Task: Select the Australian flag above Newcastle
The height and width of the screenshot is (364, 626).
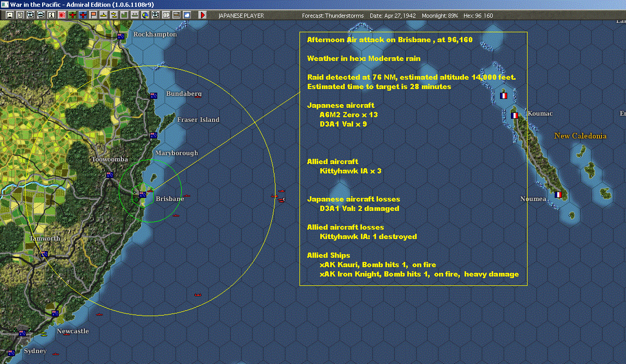Action: click(x=55, y=313)
